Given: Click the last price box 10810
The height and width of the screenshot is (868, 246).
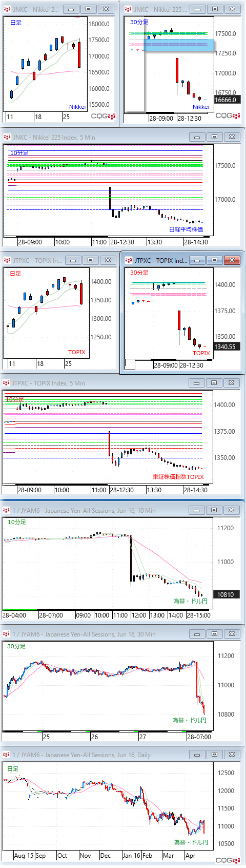Looking at the screenshot, I should tap(227, 594).
